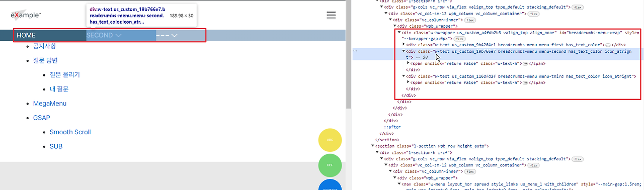Open the 공지사항 link
Image resolution: width=644 pixels, height=190 pixels.
point(45,46)
